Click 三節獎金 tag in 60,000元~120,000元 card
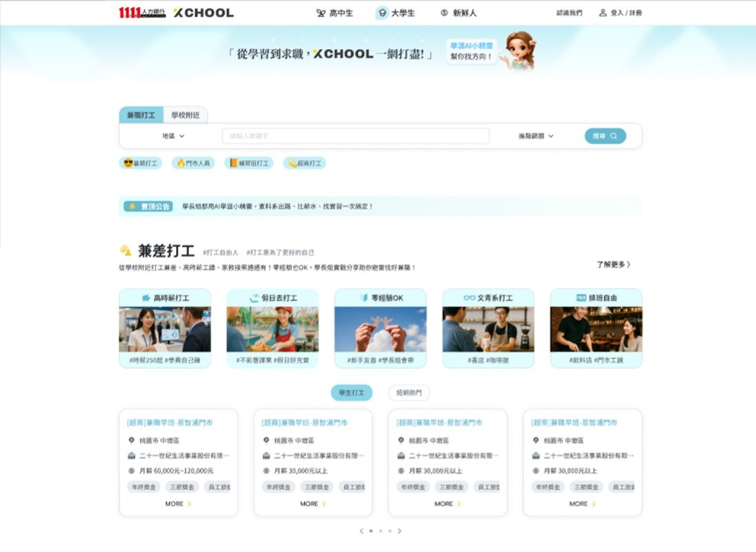756x552 pixels. [182, 487]
